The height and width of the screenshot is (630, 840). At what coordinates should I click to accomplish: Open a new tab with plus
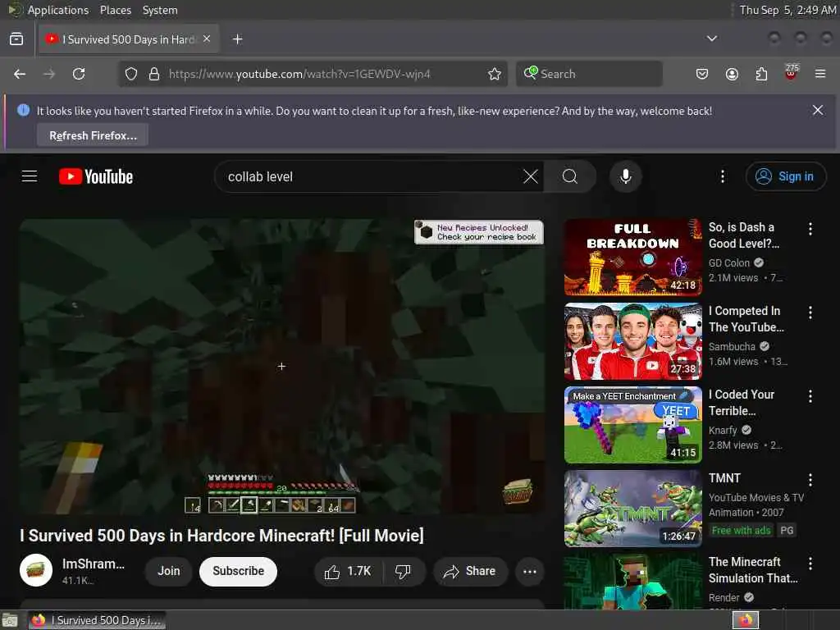click(x=237, y=39)
